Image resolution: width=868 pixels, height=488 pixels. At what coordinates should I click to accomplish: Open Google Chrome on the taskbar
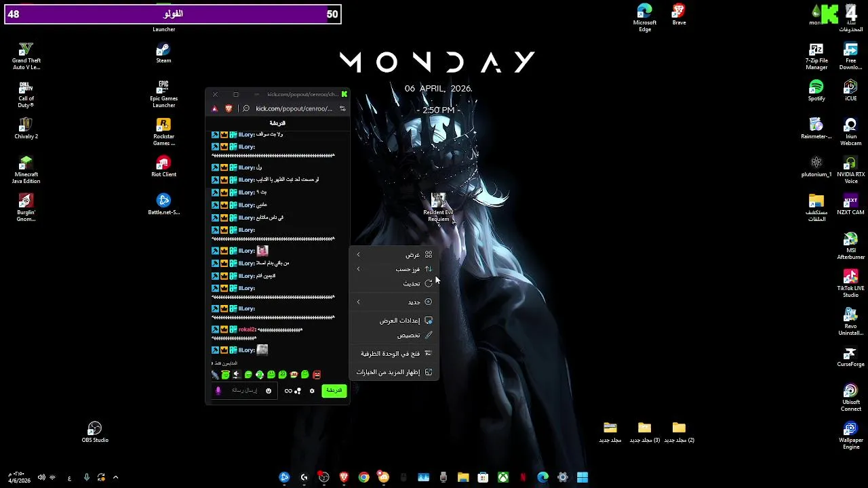(364, 477)
